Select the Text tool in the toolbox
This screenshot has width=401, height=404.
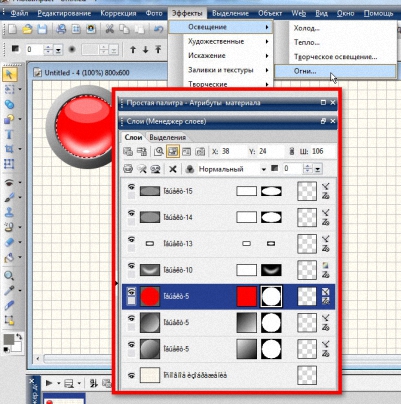pos(9,135)
